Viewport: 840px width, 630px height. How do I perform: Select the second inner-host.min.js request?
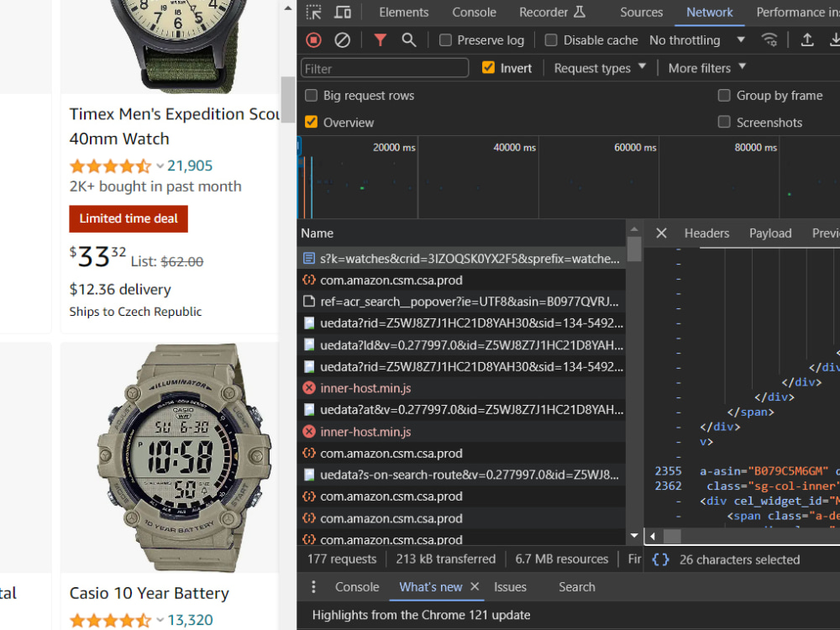461,432
